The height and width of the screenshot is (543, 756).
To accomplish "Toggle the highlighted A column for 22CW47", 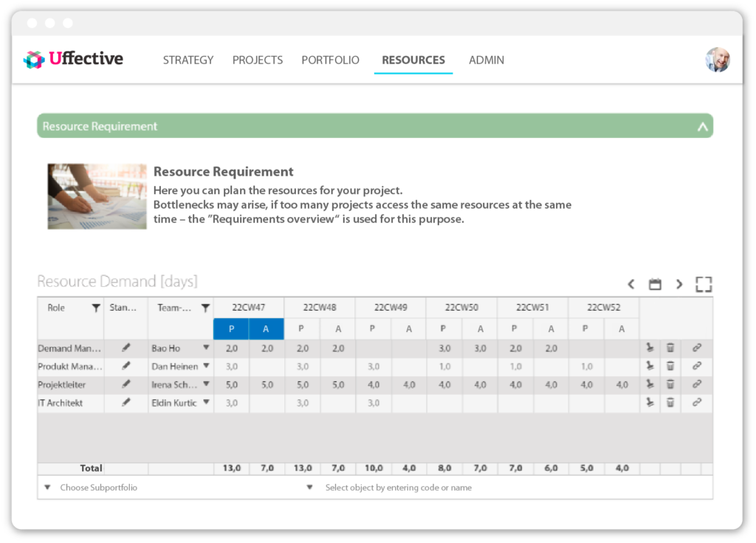I will pyautogui.click(x=266, y=329).
